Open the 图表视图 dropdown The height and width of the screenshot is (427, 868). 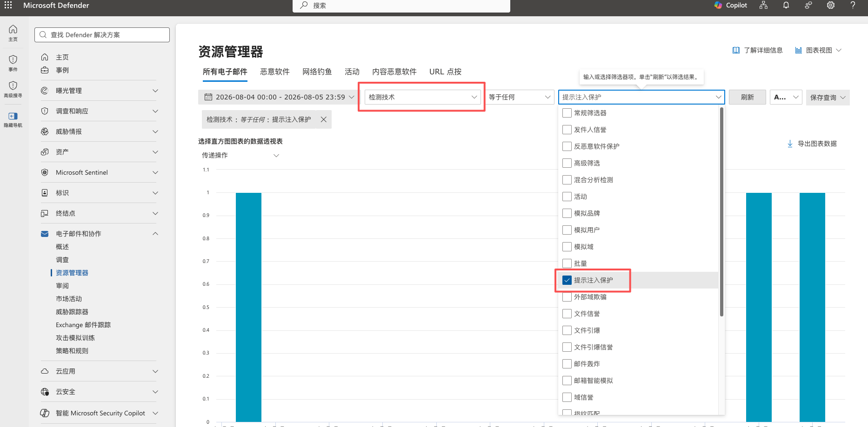[x=819, y=50]
